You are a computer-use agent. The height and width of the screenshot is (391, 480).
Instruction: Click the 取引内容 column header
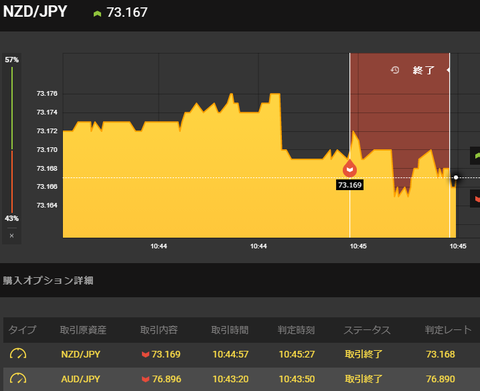tap(159, 330)
